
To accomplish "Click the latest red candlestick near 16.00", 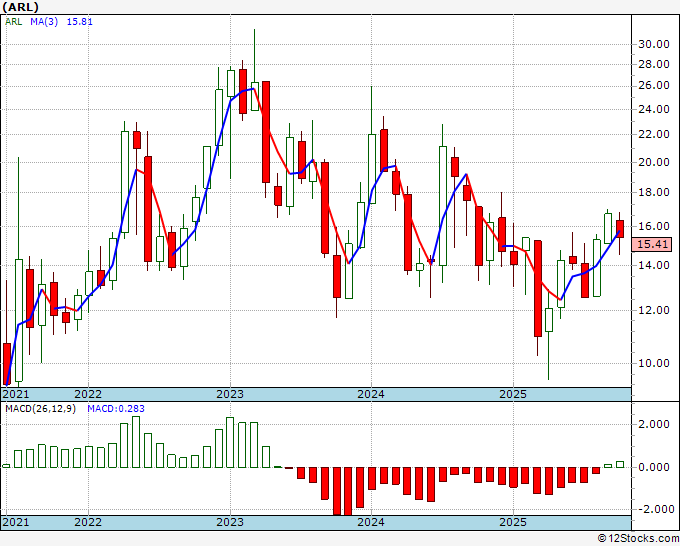I will tap(620, 229).
